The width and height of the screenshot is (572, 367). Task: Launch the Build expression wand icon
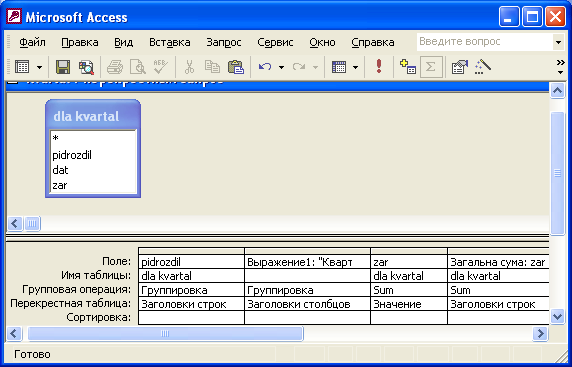[x=483, y=67]
